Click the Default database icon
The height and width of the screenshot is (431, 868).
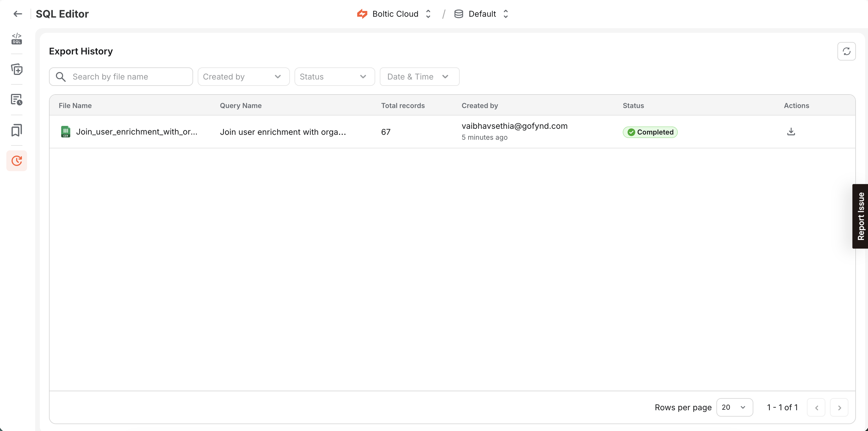(458, 14)
